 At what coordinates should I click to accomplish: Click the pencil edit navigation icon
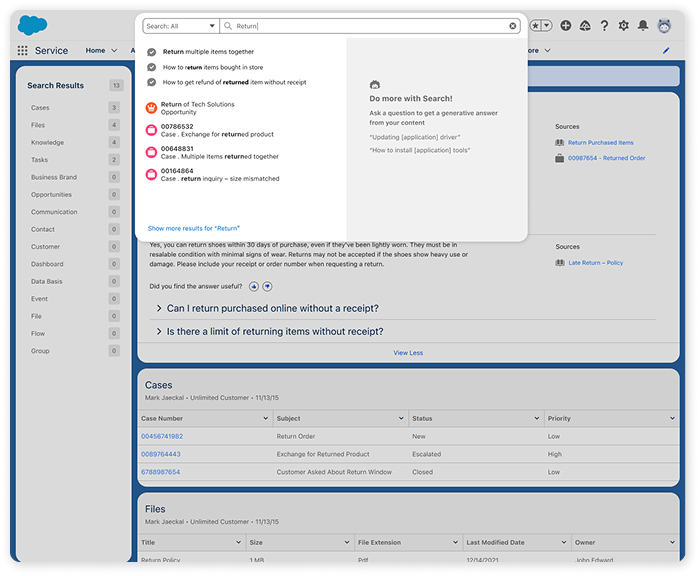tap(666, 50)
